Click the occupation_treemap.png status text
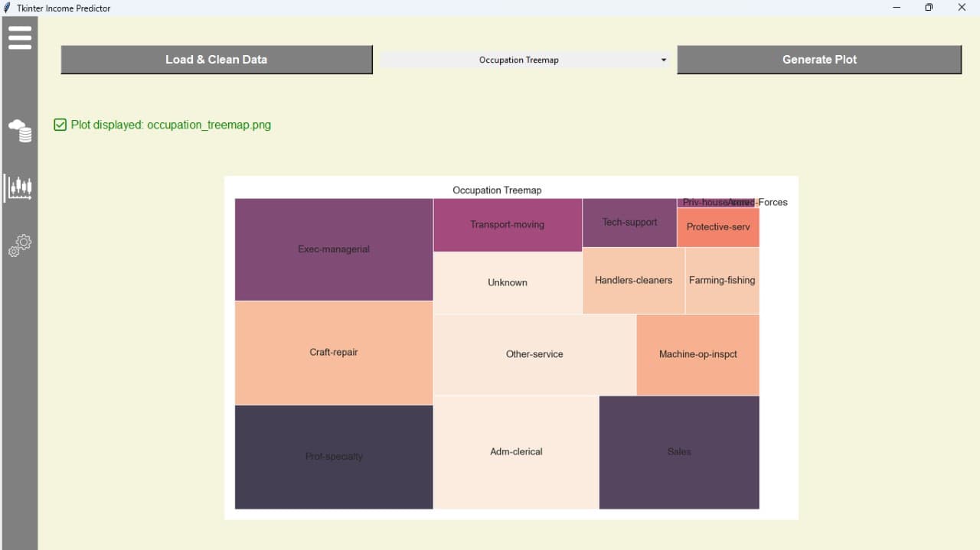This screenshot has height=550, width=980. coord(170,125)
